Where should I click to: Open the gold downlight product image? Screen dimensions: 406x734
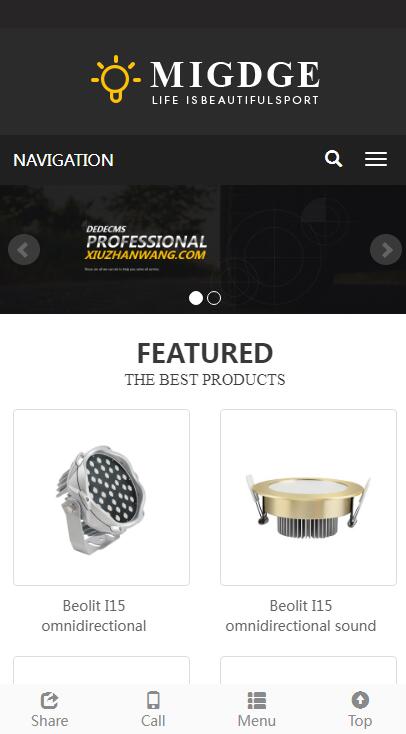pyautogui.click(x=309, y=498)
